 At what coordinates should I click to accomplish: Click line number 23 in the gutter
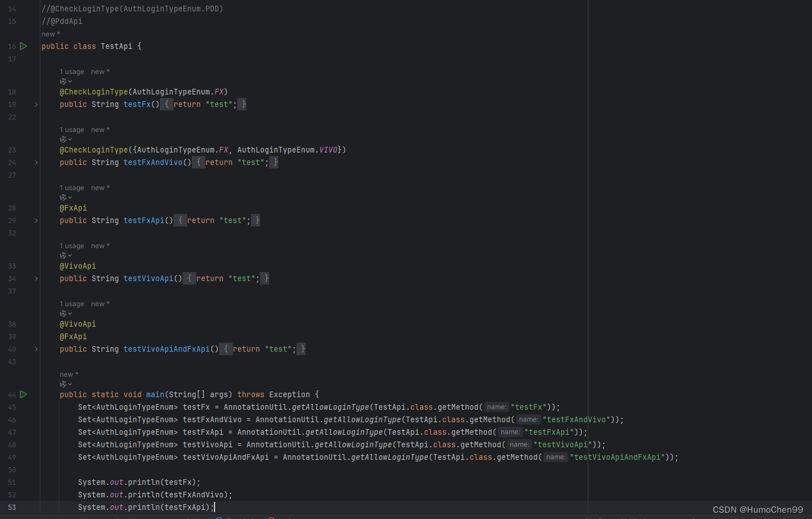12,150
